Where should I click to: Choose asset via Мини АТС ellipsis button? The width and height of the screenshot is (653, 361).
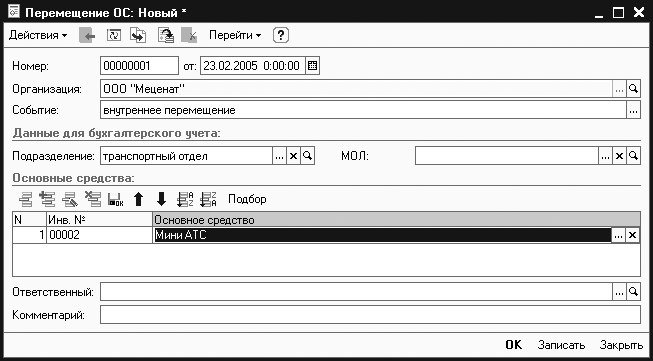pyautogui.click(x=619, y=235)
